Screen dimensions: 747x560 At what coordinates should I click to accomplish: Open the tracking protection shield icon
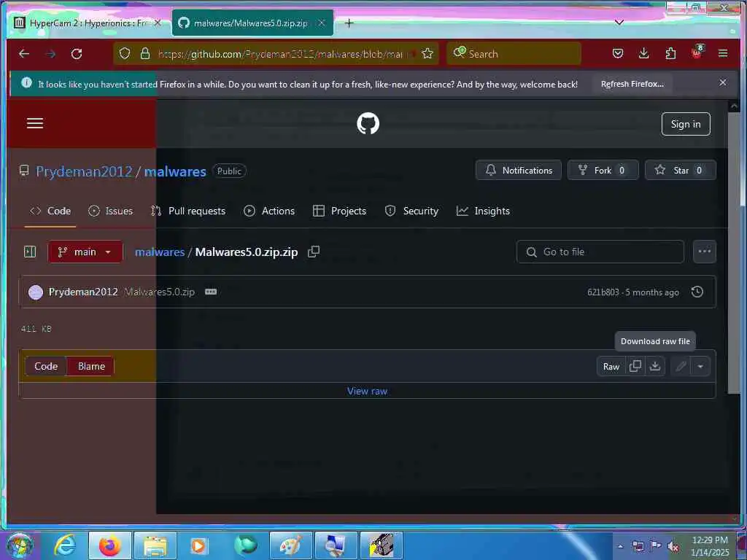(x=124, y=53)
